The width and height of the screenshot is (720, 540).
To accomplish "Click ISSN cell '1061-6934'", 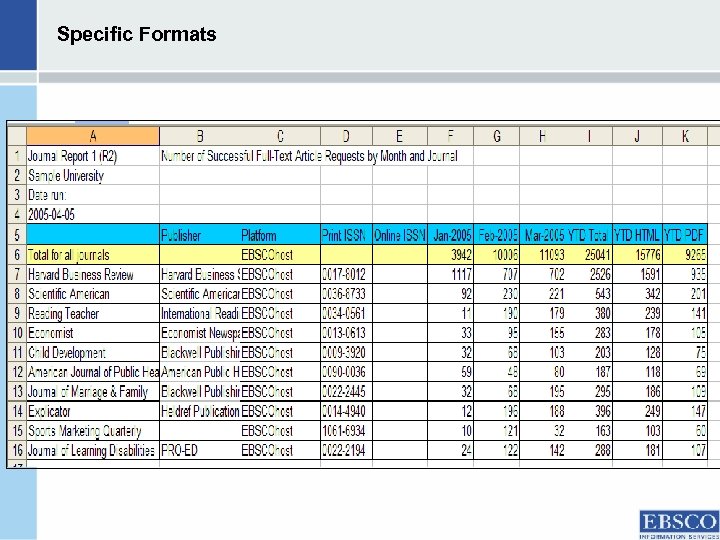I will [346, 431].
